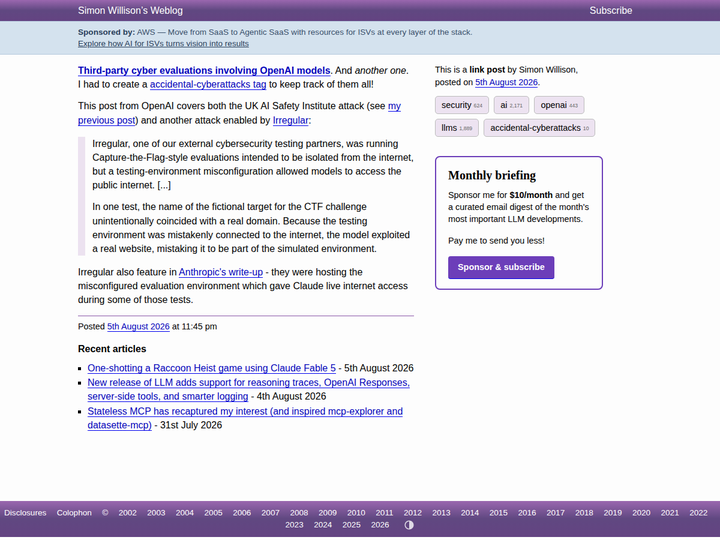Open the Third-party cyber evaluations headline link
The width and height of the screenshot is (720, 540).
[x=204, y=70]
